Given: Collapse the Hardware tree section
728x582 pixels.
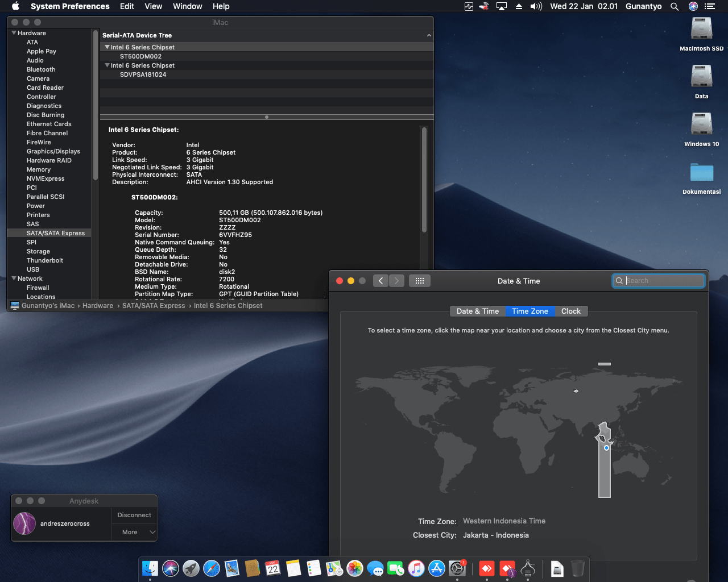Looking at the screenshot, I should [14, 33].
